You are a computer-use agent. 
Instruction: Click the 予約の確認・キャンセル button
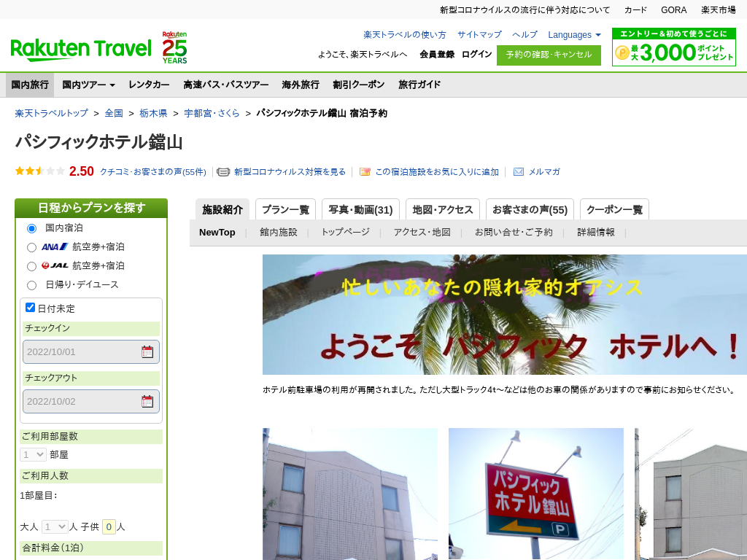(x=549, y=55)
